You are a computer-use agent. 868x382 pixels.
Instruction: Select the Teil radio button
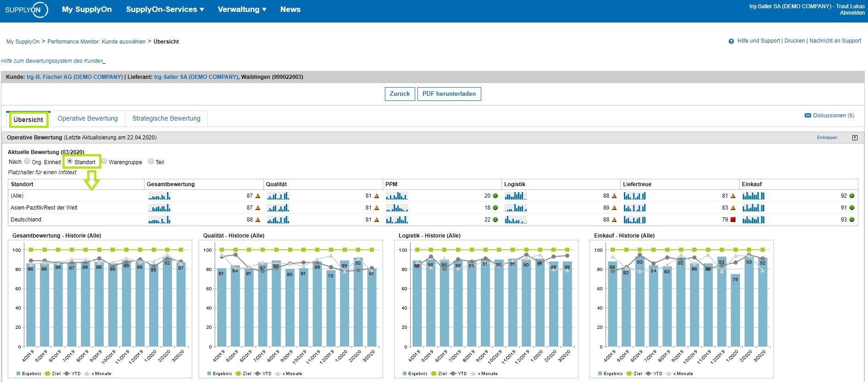coord(151,161)
